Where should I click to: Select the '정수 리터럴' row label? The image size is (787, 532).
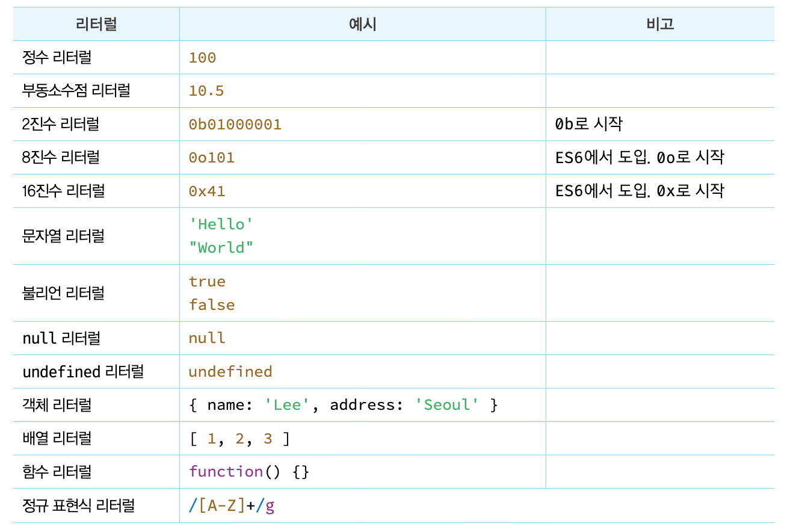pyautogui.click(x=57, y=58)
